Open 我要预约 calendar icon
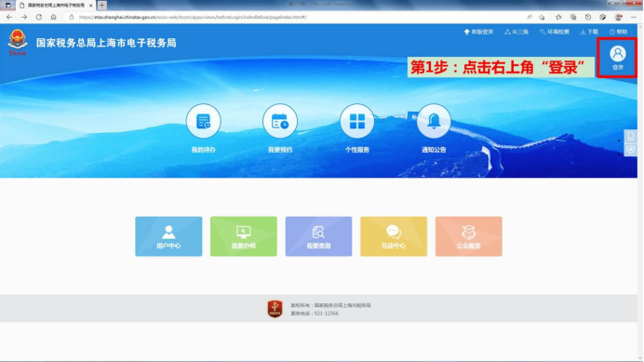Image resolution: width=644 pixels, height=362 pixels. point(280,121)
